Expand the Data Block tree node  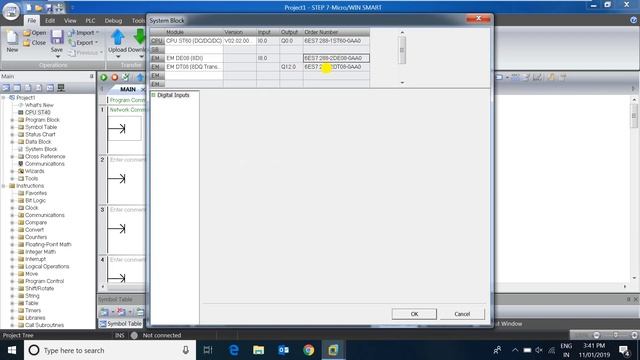click(x=12, y=142)
